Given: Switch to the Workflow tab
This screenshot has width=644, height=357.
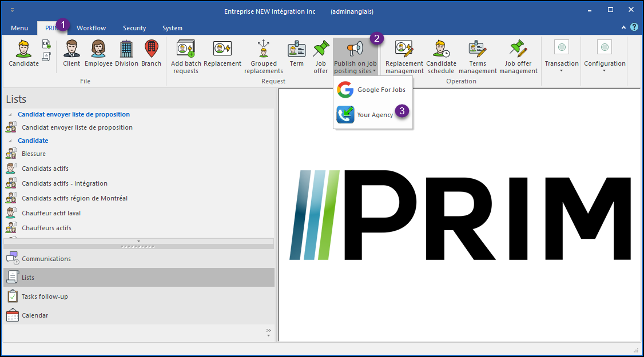Looking at the screenshot, I should [91, 28].
